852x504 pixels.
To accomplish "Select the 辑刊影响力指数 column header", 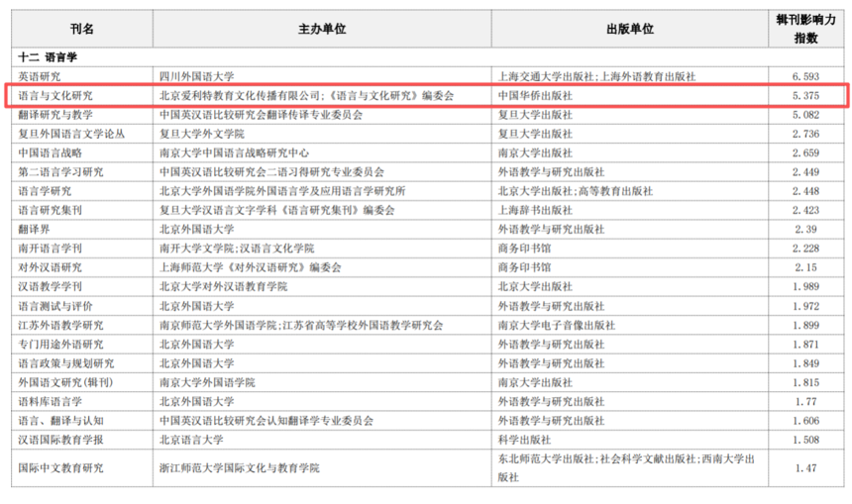I will [805, 29].
